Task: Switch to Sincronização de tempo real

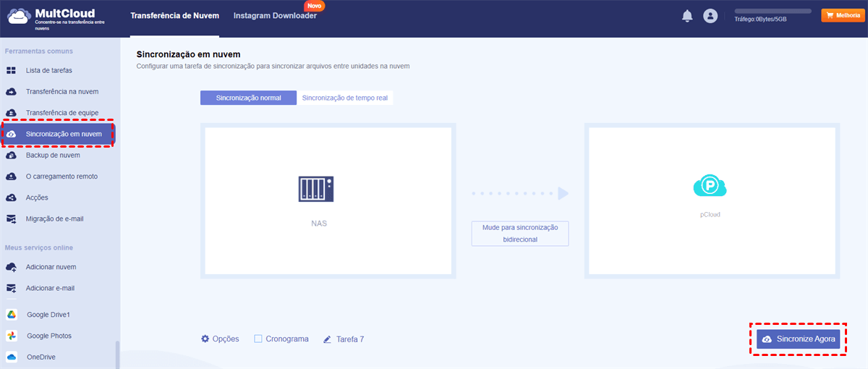Action: (345, 98)
